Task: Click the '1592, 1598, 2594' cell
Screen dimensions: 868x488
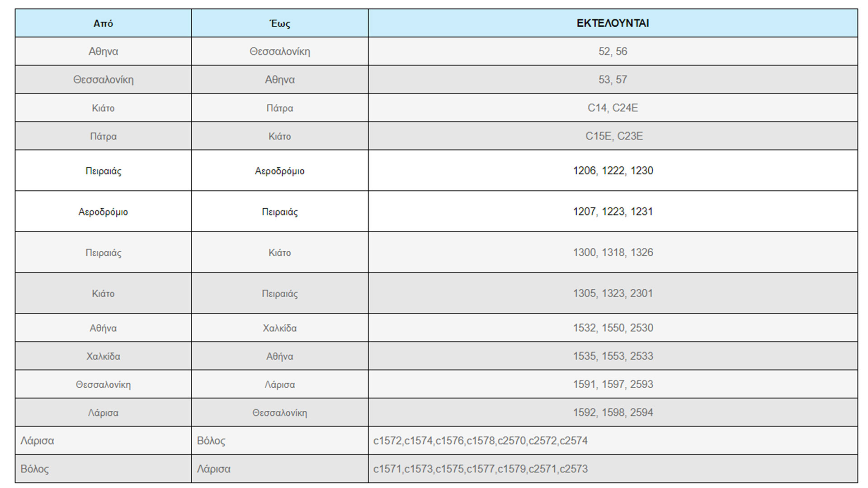Action: click(x=613, y=413)
